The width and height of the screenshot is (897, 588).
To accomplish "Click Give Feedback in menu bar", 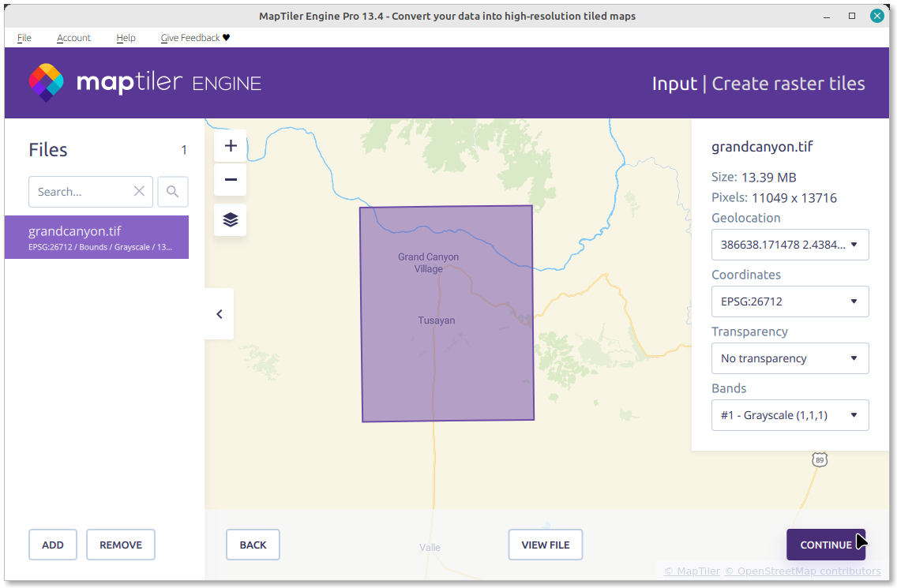I will 195,38.
